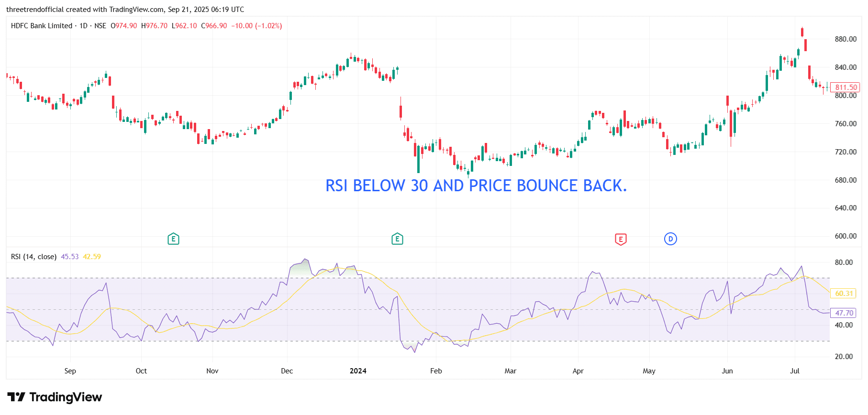Click the close price value C966.90
The width and height of the screenshot is (868, 415).
click(x=214, y=26)
